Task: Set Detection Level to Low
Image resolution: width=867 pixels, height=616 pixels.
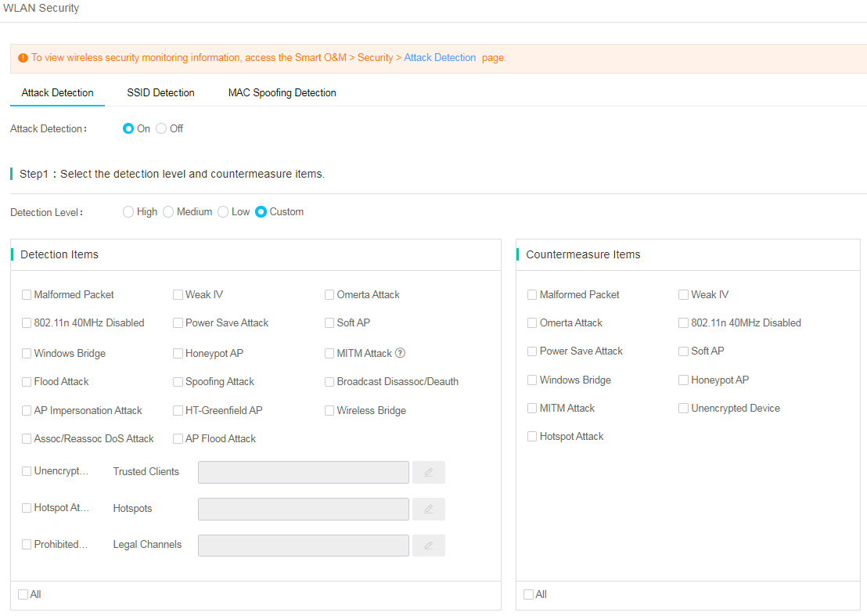Action: 223,212
